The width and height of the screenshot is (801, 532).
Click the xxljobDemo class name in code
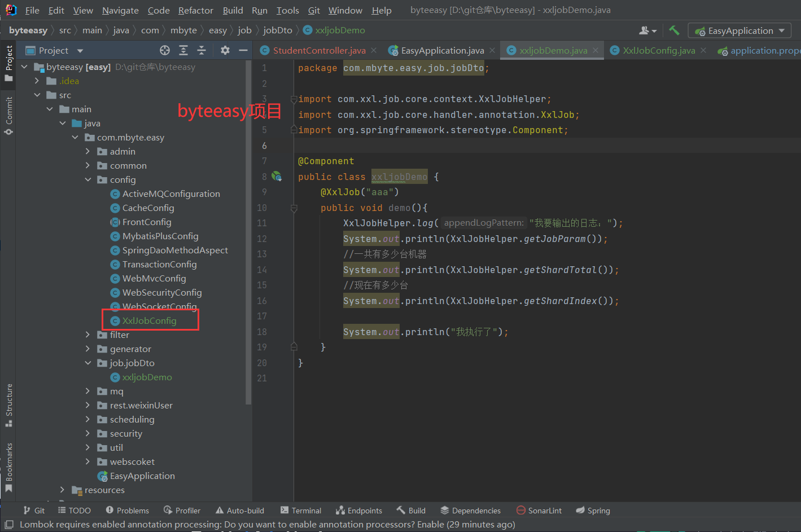399,177
